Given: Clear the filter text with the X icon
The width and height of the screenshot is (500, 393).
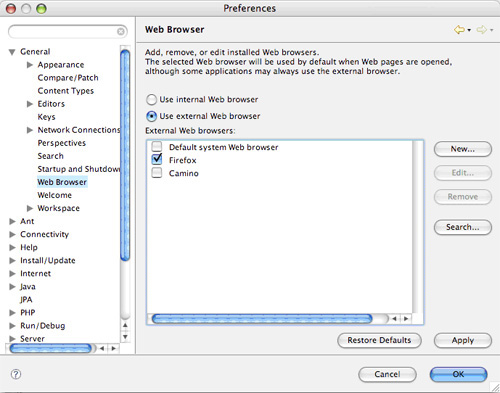Looking at the screenshot, I should (121, 31).
